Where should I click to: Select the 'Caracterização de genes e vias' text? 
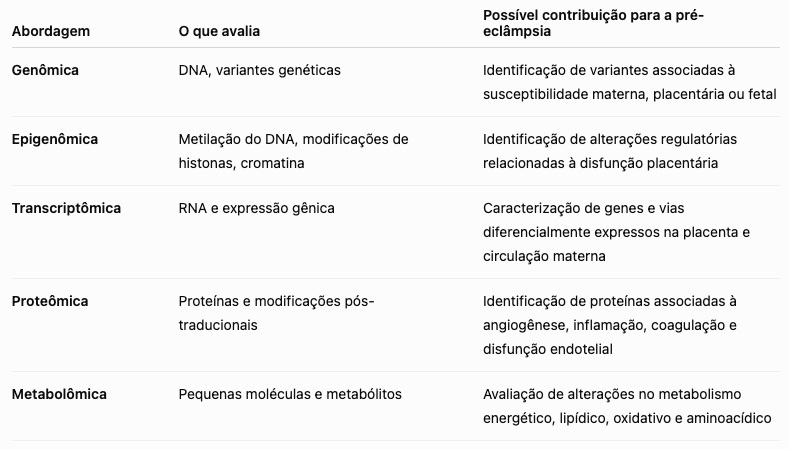click(x=583, y=209)
